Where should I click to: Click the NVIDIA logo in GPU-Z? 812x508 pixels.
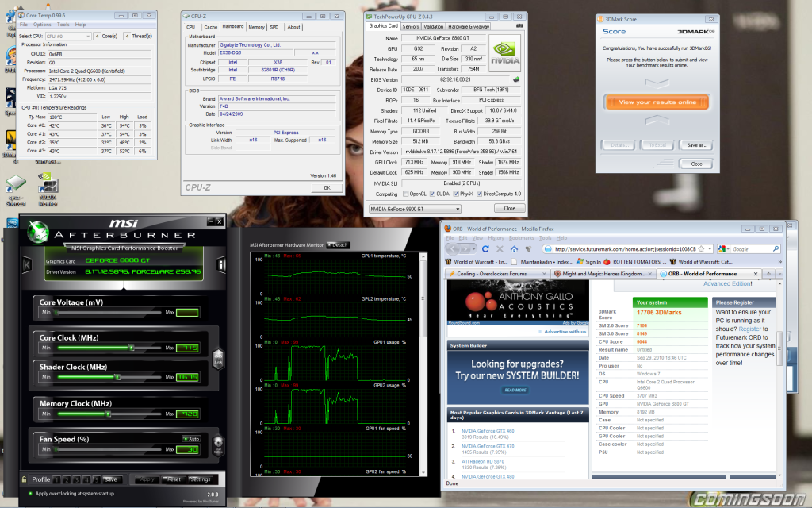pos(505,53)
